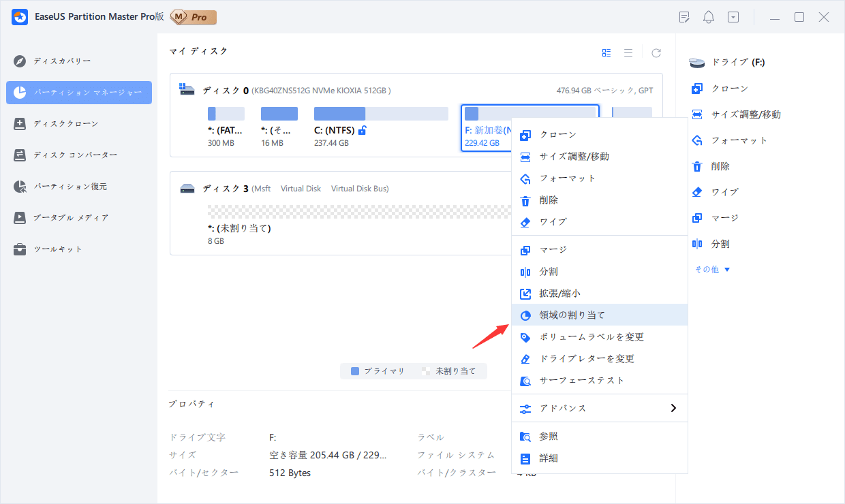
Task: Expand その他 dropdown in the right panel
Action: [711, 269]
